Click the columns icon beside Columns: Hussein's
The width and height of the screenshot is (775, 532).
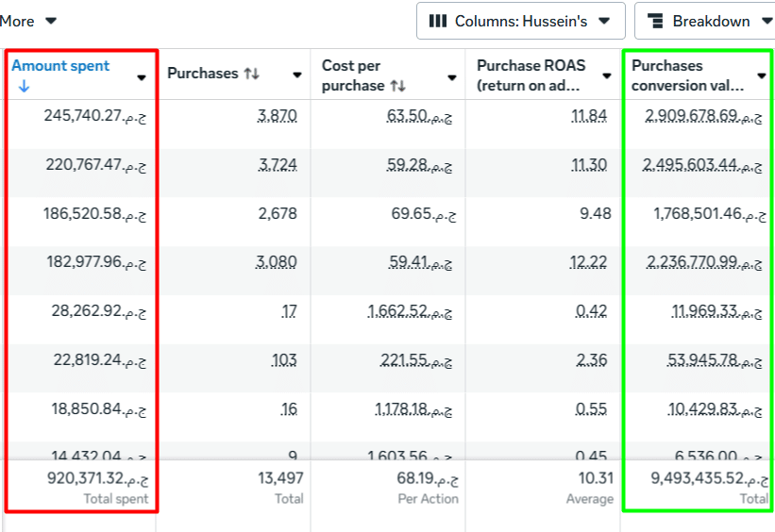(438, 21)
